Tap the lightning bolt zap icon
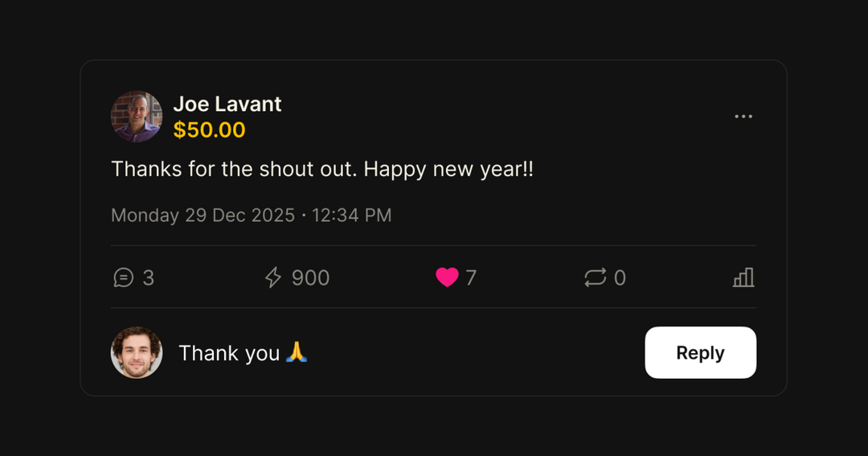 (x=273, y=278)
